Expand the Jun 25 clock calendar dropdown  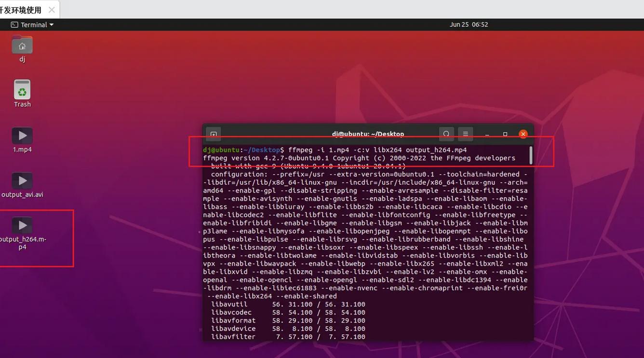click(469, 25)
